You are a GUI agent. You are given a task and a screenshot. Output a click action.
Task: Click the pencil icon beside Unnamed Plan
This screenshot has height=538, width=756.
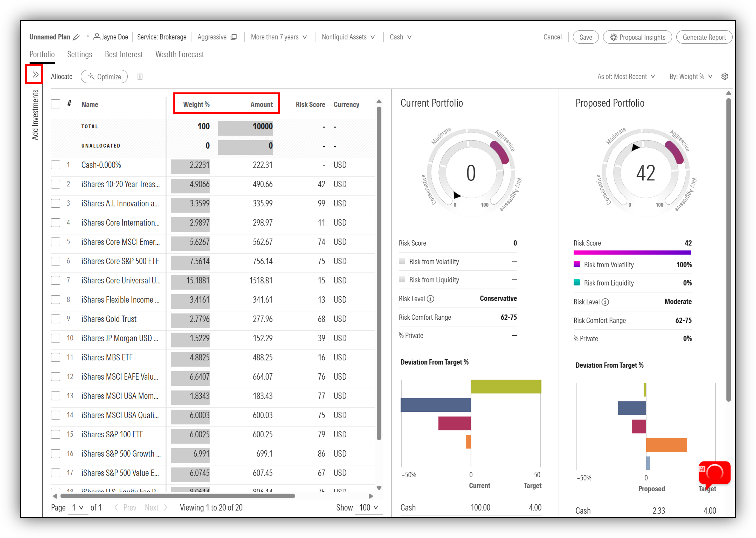77,37
